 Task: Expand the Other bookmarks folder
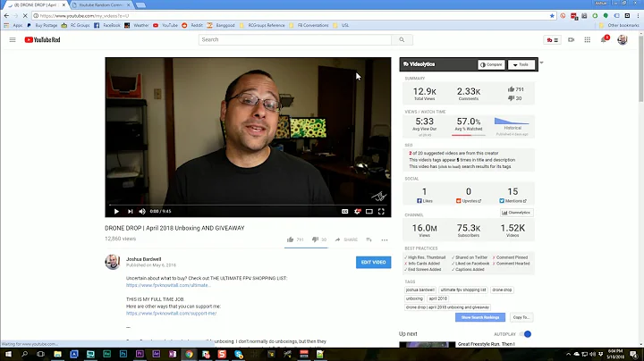pos(619,25)
